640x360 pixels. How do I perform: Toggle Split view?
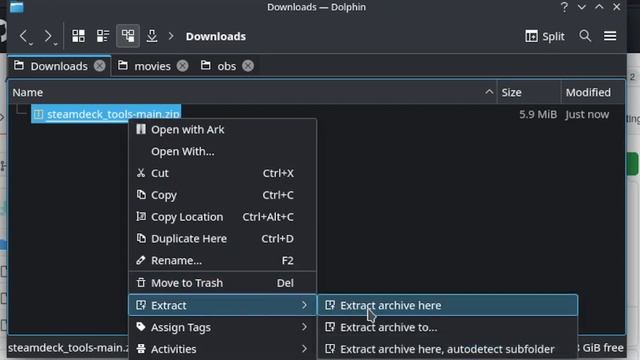[x=545, y=36]
